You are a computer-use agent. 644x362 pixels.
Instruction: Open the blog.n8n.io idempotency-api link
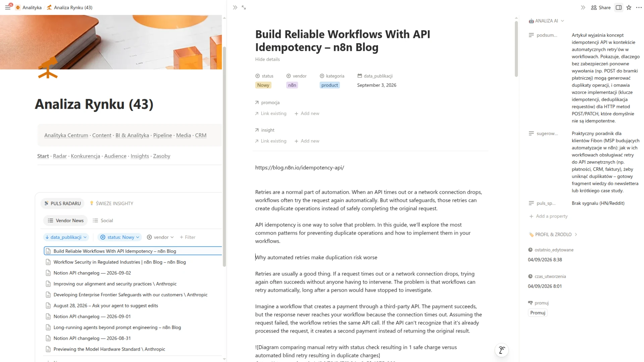(300, 168)
